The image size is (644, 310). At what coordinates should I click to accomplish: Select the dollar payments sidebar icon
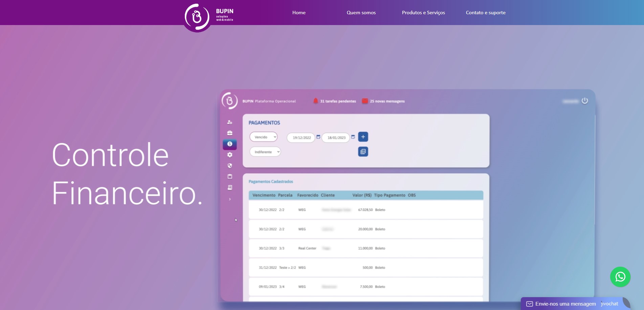tap(230, 144)
